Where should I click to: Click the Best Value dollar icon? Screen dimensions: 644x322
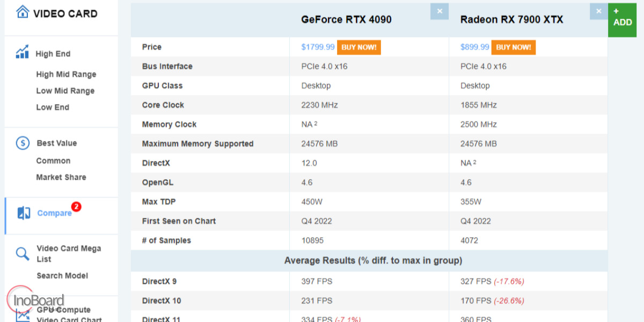pos(23,143)
